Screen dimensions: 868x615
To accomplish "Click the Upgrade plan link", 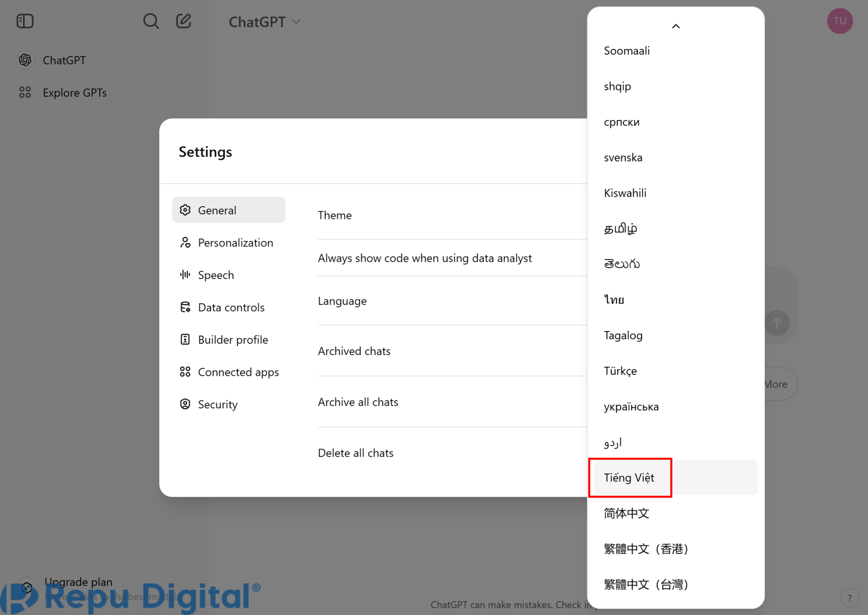I will coord(78,582).
